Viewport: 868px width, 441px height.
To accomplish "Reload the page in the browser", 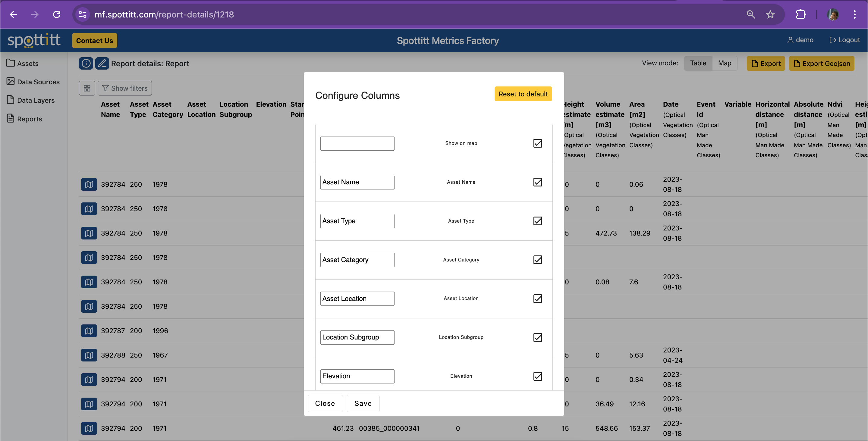I will (57, 14).
